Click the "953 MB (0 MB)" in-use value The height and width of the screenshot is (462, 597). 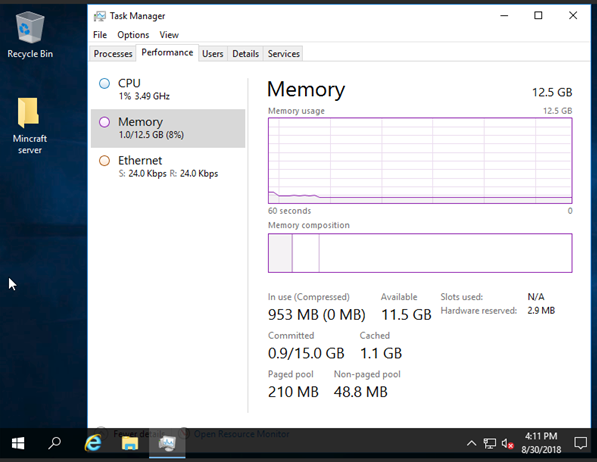316,315
